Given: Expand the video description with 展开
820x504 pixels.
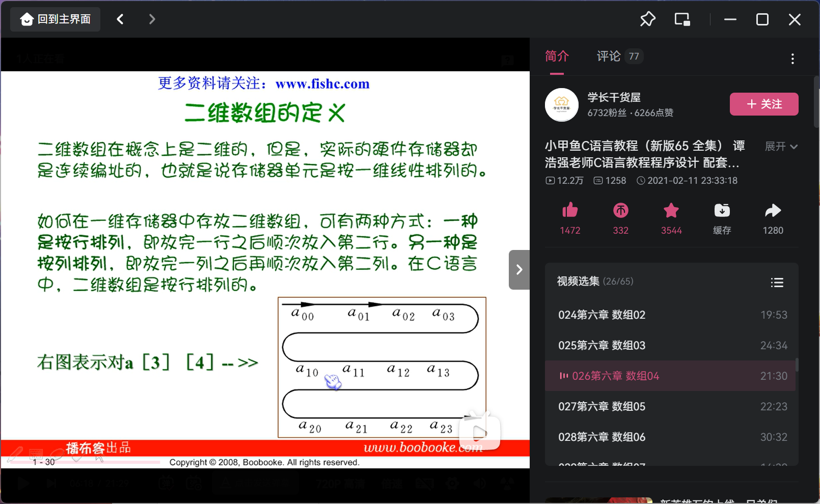Looking at the screenshot, I should click(780, 146).
